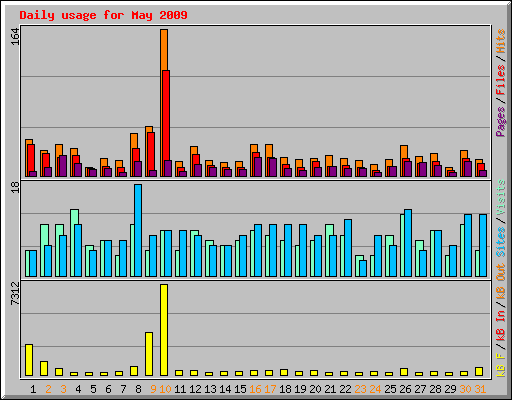Click the yellow kB F legend label
The height and width of the screenshot is (400, 512).
(501, 364)
